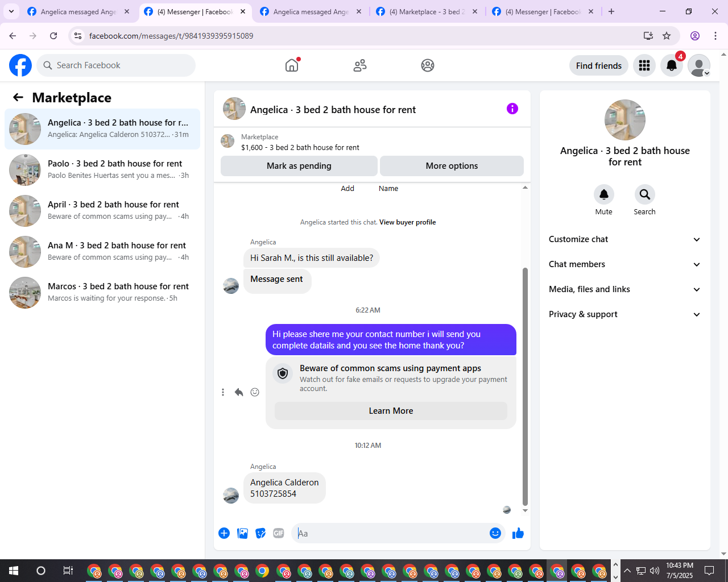Open Windows Start menu

point(14,571)
